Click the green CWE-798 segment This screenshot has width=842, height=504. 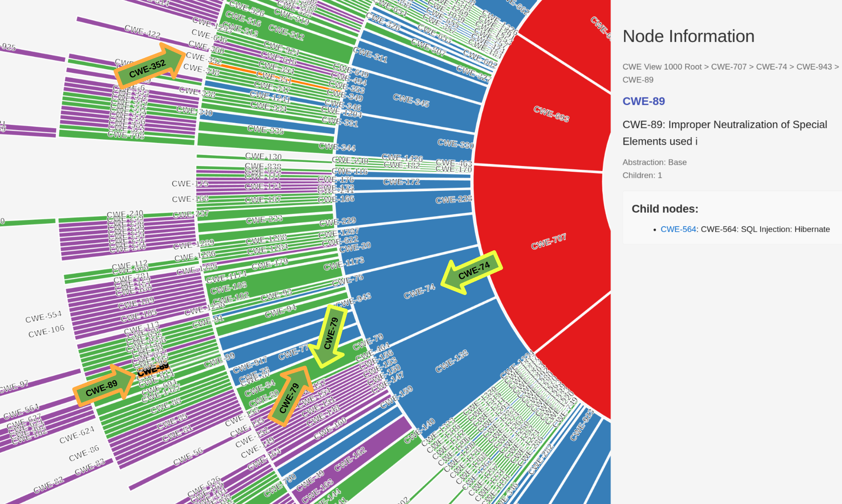(126, 134)
